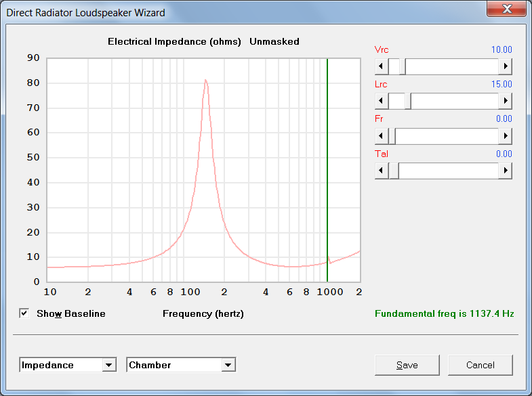532x396 pixels.
Task: Click the Tal slider thumb
Action: (x=394, y=171)
